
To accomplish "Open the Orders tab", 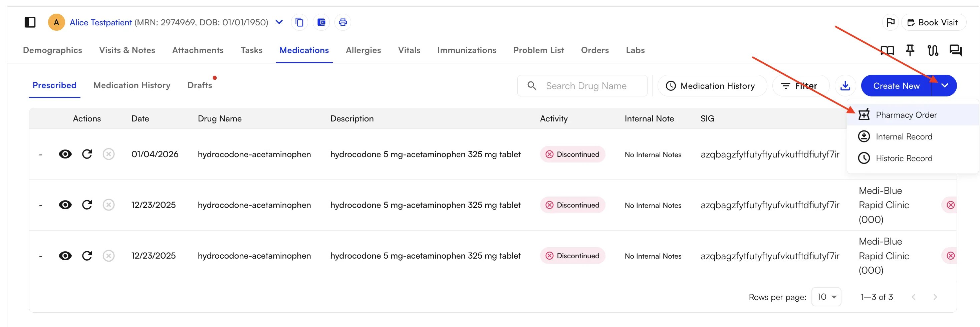I will pos(594,50).
